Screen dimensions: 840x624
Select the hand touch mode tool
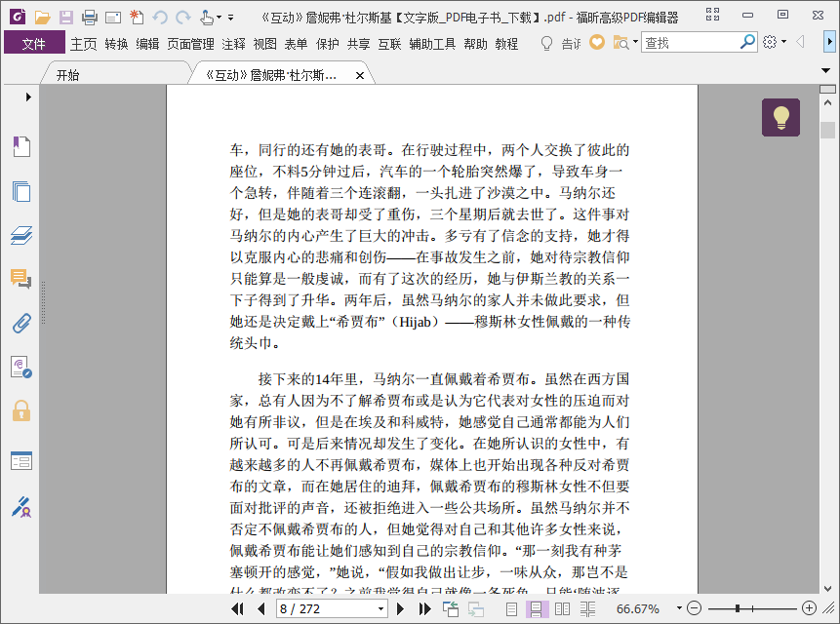coord(207,18)
